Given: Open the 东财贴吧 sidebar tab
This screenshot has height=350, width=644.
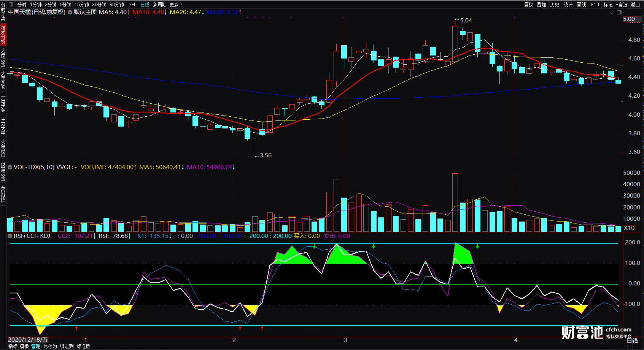Looking at the screenshot, I should point(3,194).
